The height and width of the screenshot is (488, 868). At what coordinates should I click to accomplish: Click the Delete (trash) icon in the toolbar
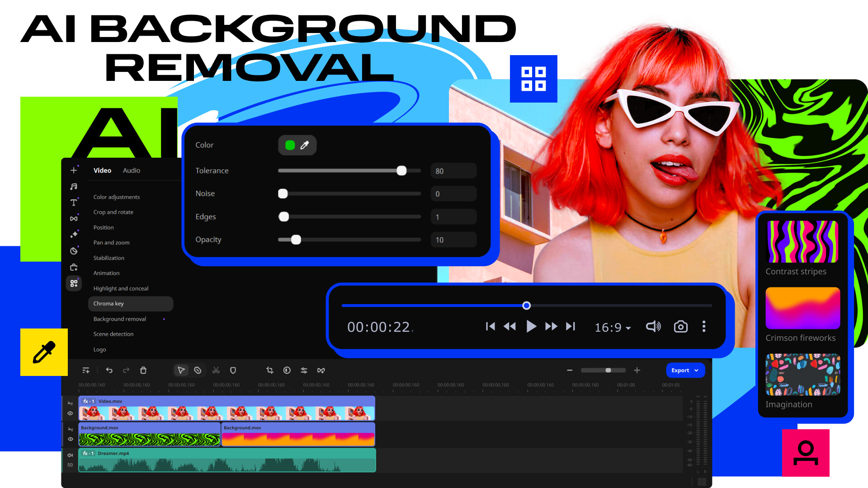click(x=143, y=370)
